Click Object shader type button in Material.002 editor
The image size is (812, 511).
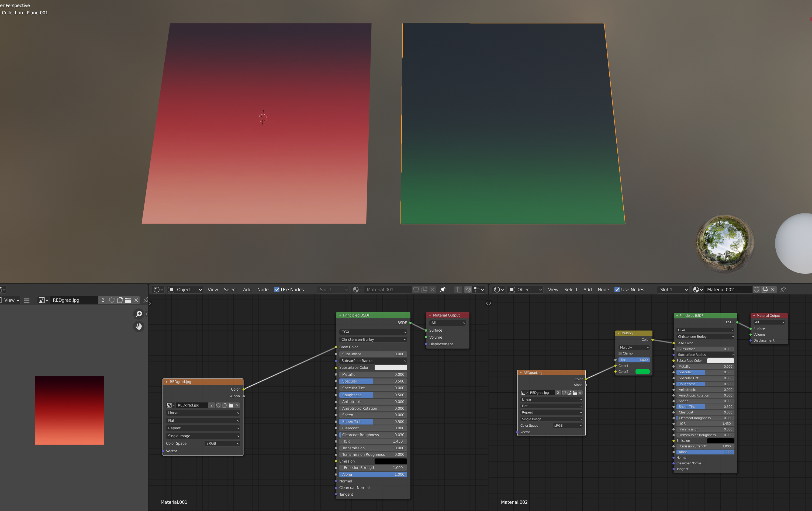pos(526,290)
